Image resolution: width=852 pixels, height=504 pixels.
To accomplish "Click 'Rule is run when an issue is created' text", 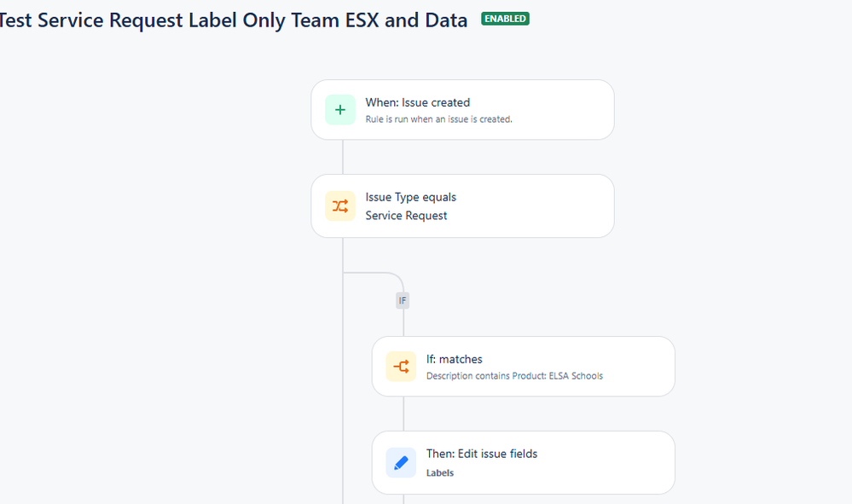I will pyautogui.click(x=438, y=119).
